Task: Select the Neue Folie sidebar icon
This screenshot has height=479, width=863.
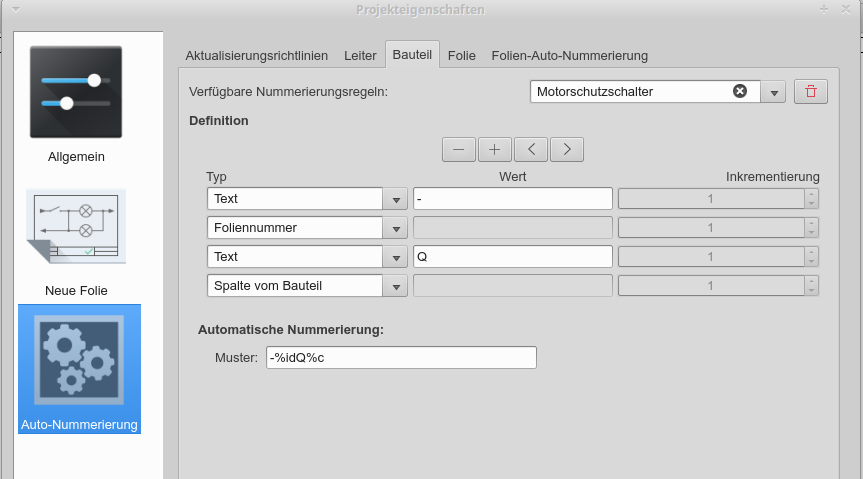Action: [76, 227]
